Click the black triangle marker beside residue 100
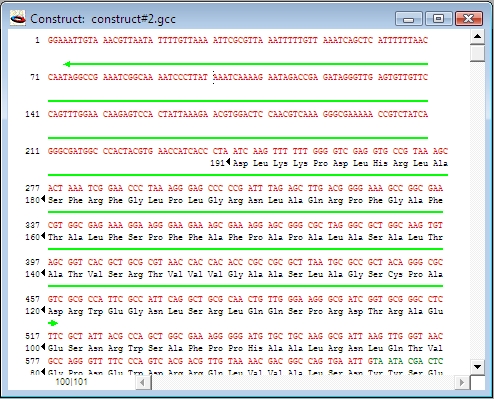This screenshot has width=494, height=399. pos(43,347)
